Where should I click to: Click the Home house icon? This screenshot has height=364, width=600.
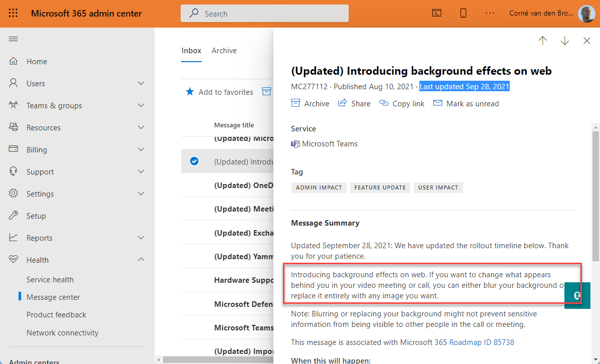[x=14, y=61]
